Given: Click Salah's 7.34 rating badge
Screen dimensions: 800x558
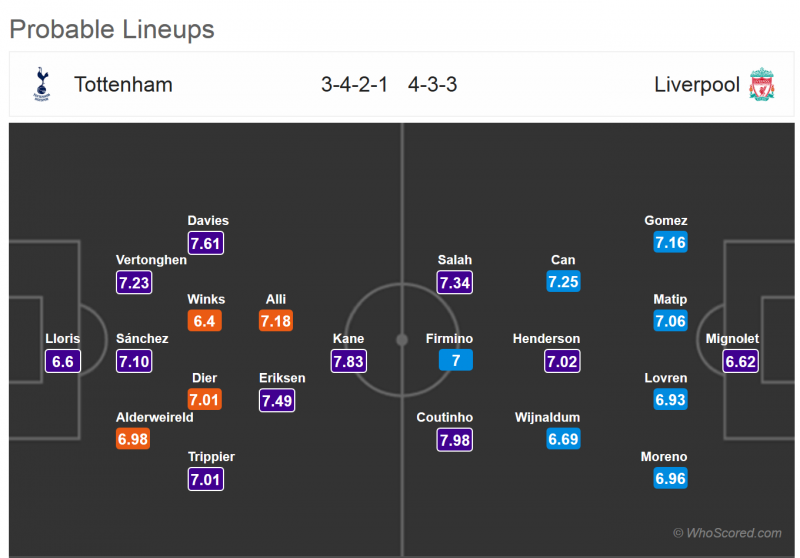Looking at the screenshot, I should (455, 282).
